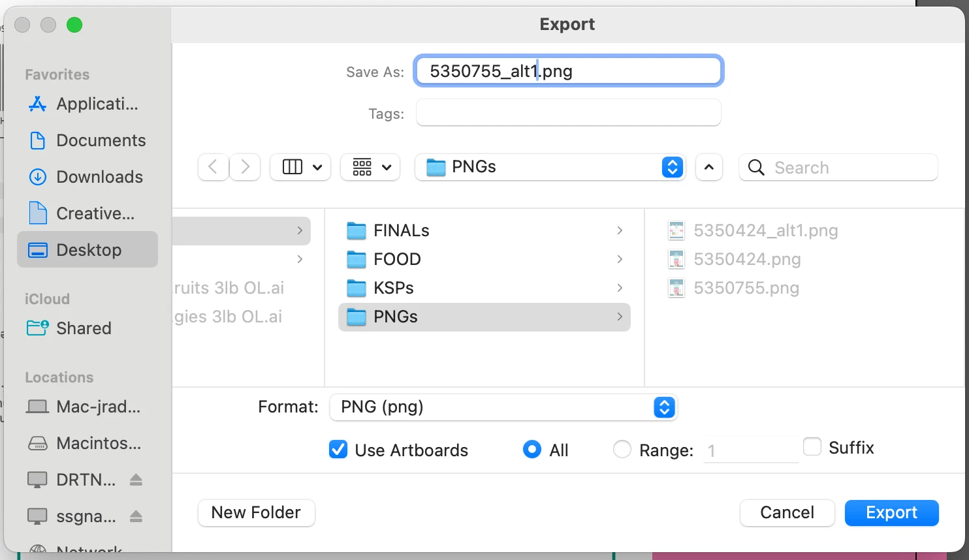Select the Range radio button

(622, 450)
